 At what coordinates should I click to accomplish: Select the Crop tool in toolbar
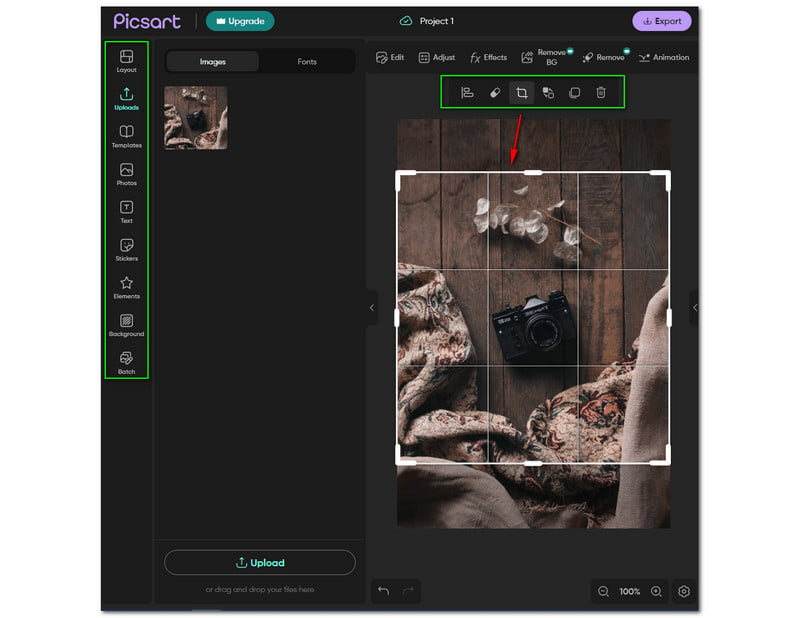point(521,93)
